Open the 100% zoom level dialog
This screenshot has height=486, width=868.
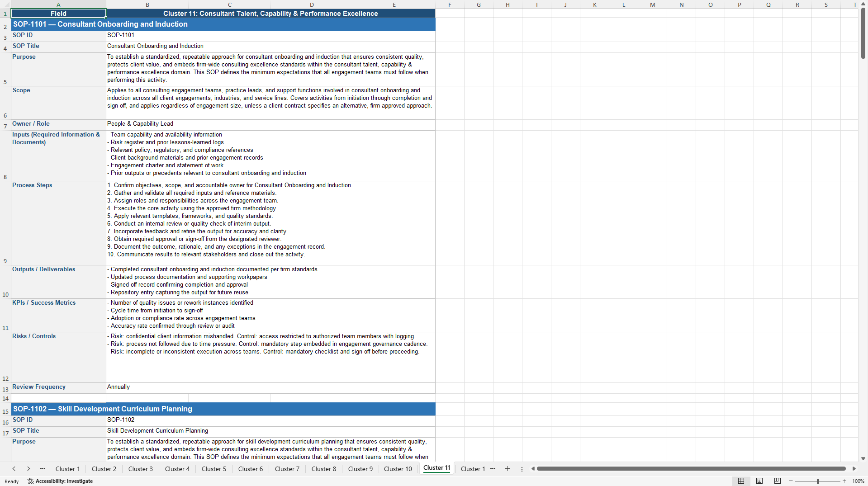coord(858,481)
